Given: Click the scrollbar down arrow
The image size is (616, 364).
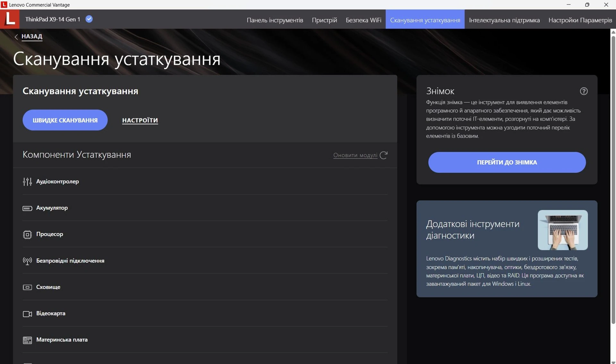Looking at the screenshot, I should click(613, 362).
